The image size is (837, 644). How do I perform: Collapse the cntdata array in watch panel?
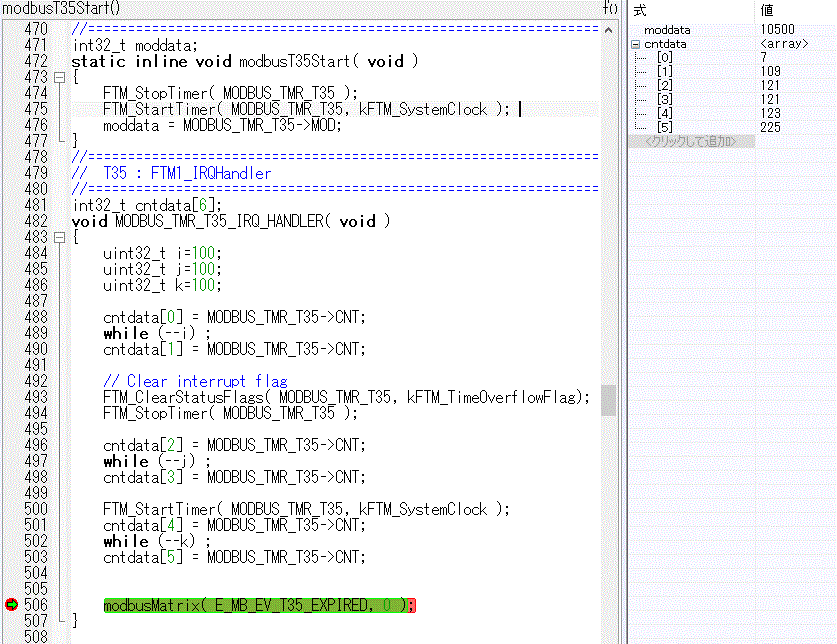click(635, 44)
